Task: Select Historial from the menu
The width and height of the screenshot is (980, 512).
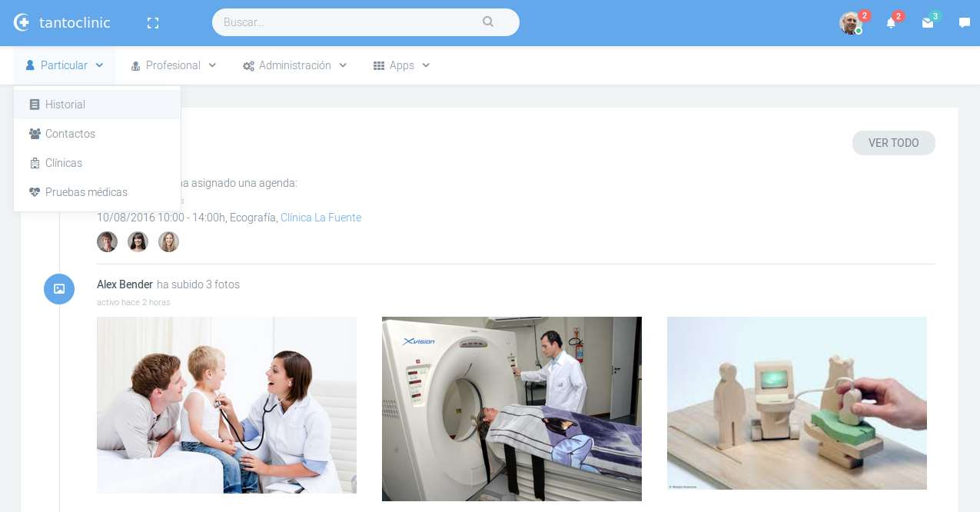Action: [x=65, y=105]
